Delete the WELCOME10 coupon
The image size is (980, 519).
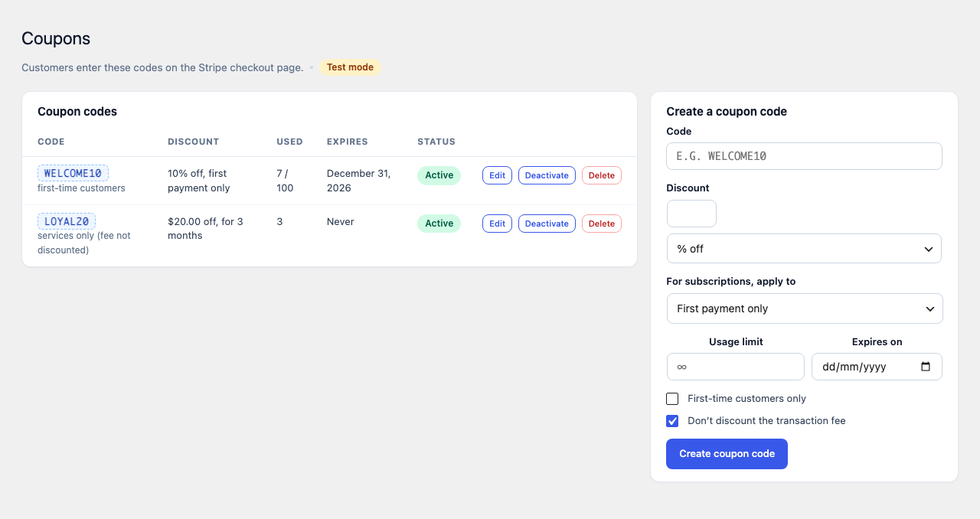click(602, 175)
